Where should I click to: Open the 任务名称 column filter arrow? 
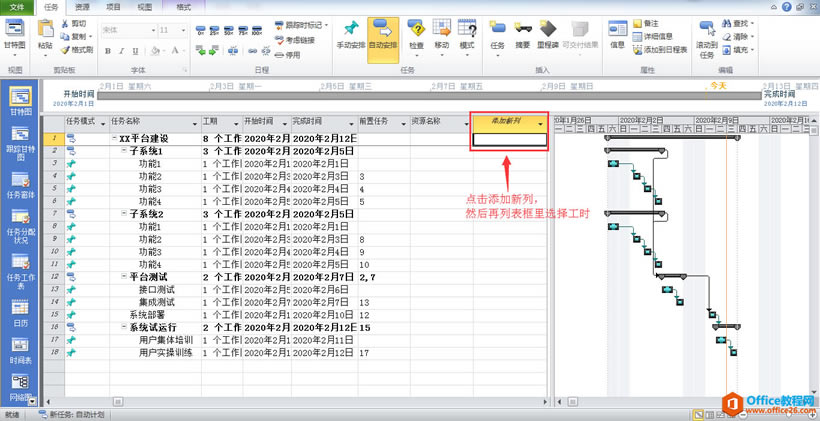(x=195, y=123)
